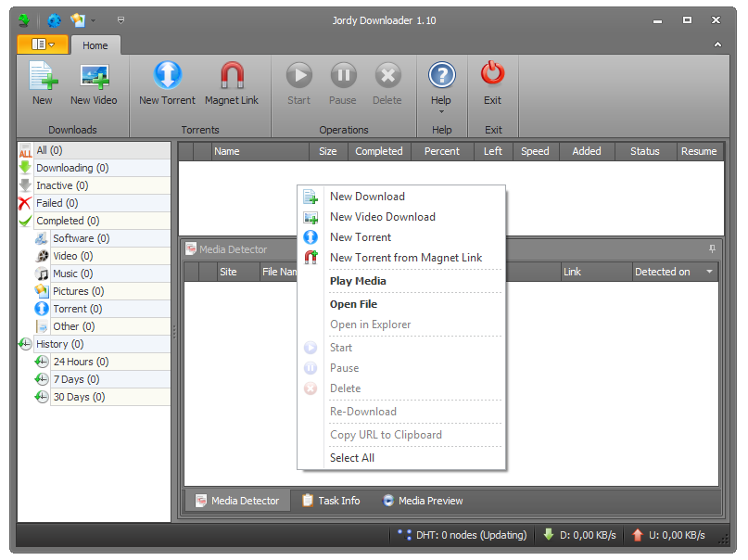The height and width of the screenshot is (560, 748).
Task: Switch to the Media Preview tab
Action: tap(423, 501)
